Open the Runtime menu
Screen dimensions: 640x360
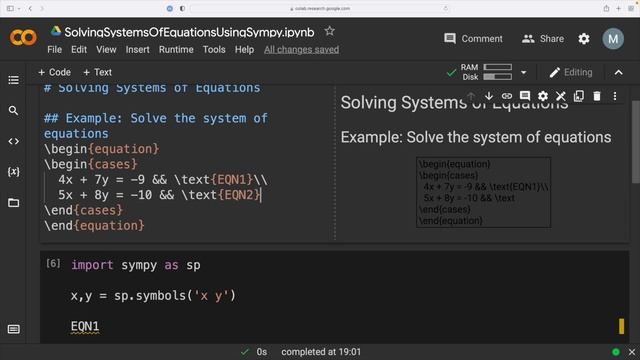coord(176,49)
